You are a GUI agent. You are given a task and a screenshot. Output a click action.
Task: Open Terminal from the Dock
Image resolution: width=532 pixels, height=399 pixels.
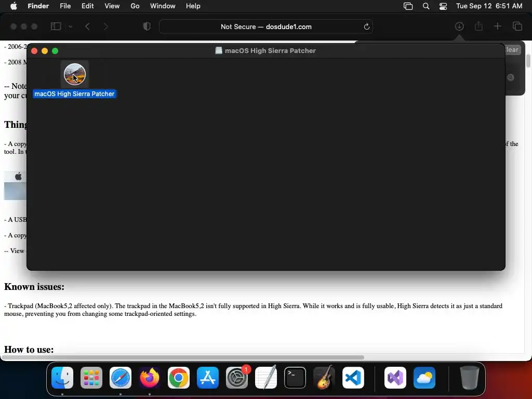pyautogui.click(x=295, y=378)
